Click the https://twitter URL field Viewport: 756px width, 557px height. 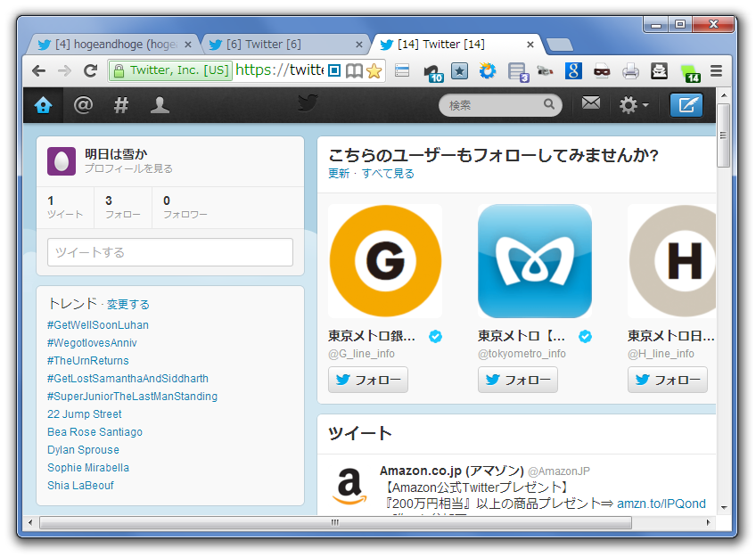click(x=280, y=70)
